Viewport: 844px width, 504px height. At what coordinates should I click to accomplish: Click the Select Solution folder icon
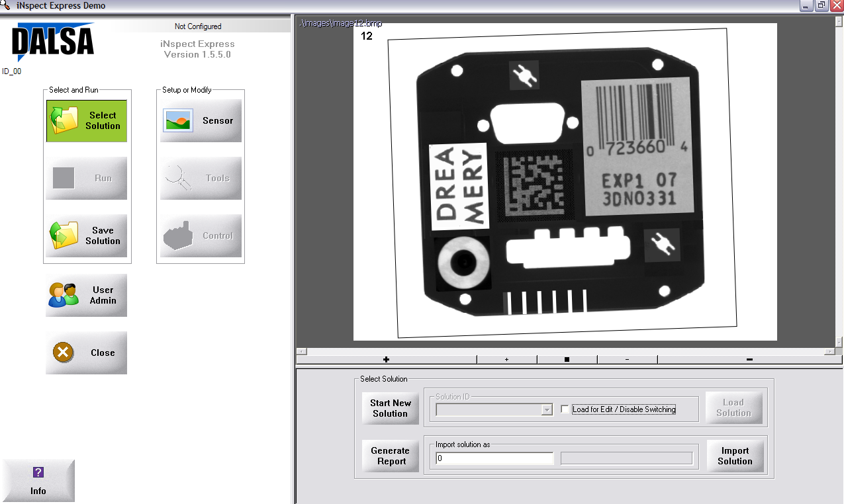point(66,121)
